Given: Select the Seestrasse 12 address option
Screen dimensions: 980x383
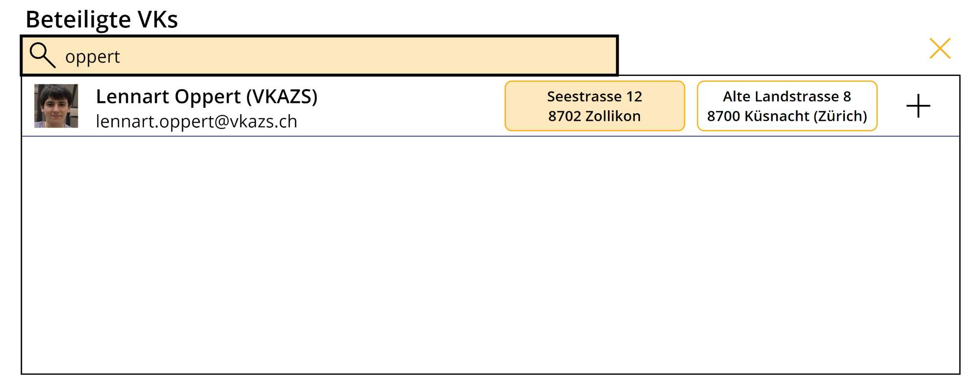Looking at the screenshot, I should [594, 106].
